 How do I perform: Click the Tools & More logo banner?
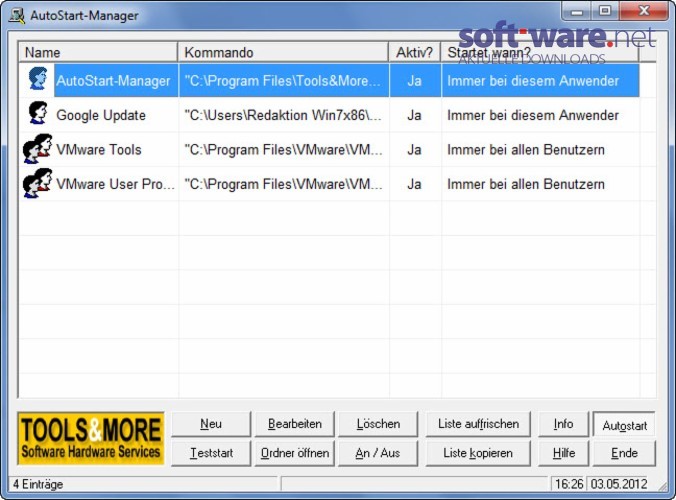(x=91, y=438)
